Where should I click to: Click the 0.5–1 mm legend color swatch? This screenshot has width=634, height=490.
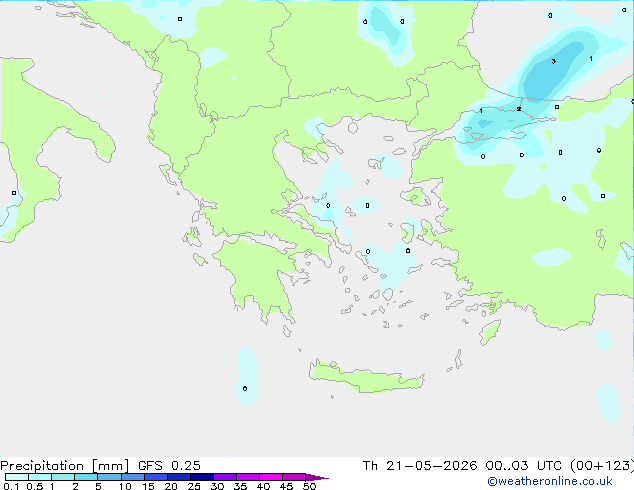point(40,477)
